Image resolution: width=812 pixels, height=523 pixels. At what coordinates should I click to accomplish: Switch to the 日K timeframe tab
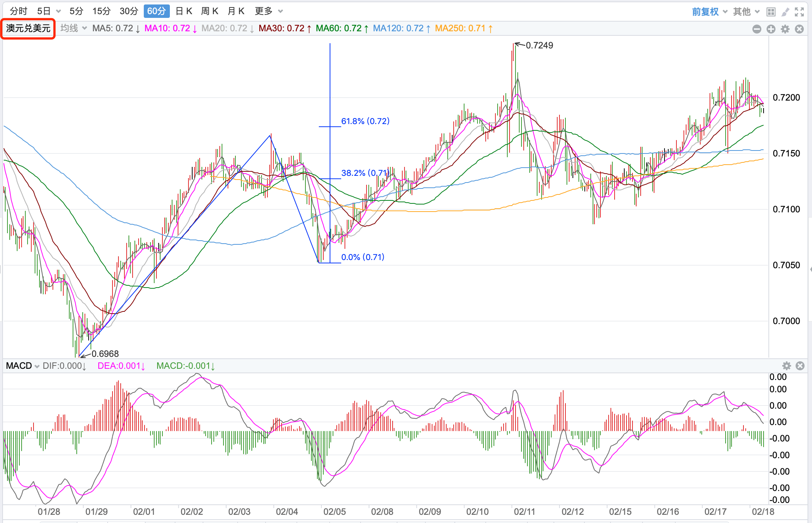184,11
